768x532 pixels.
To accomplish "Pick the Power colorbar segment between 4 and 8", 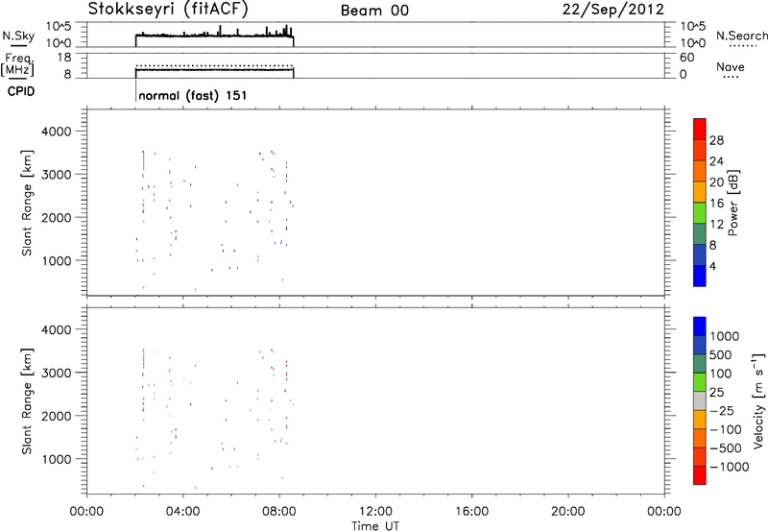I will coord(700,254).
